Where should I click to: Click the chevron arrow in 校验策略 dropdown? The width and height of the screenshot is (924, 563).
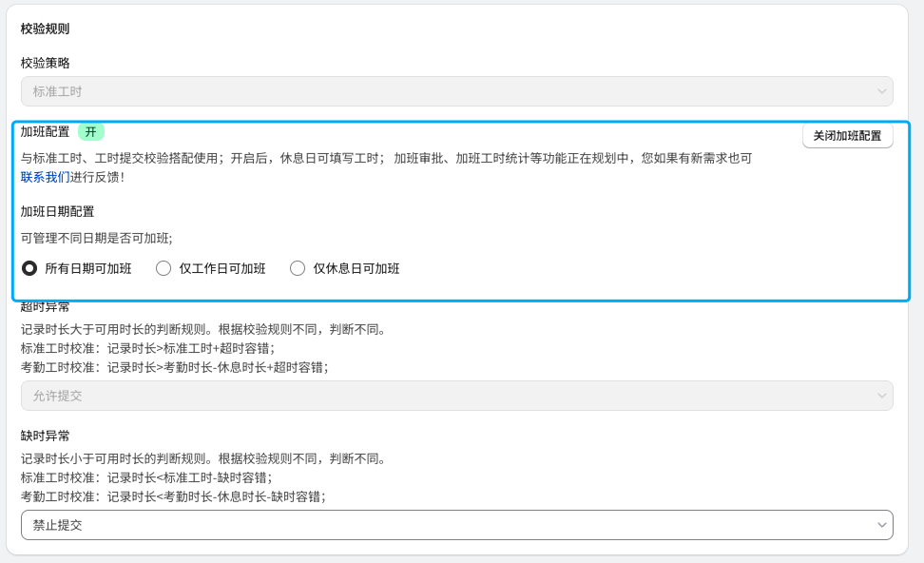[880, 91]
